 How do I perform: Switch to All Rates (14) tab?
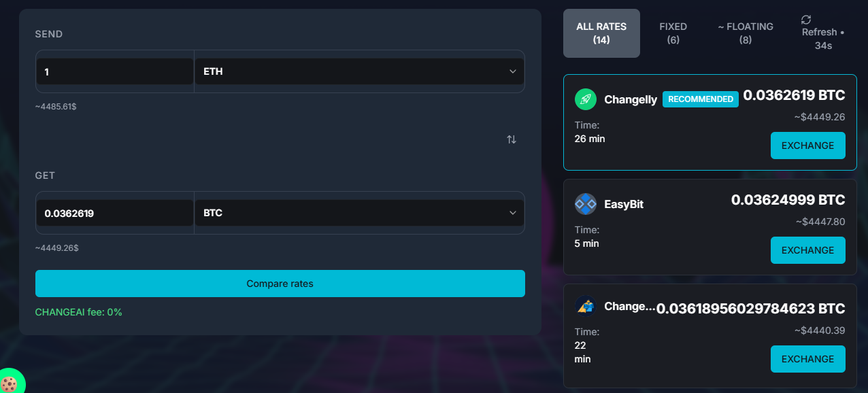[x=601, y=33]
